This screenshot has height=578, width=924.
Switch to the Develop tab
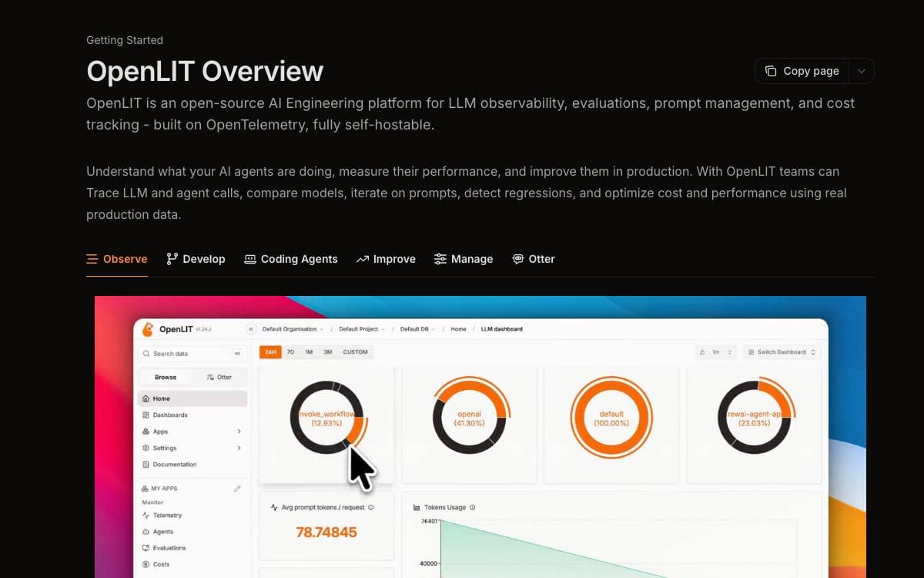click(x=196, y=259)
